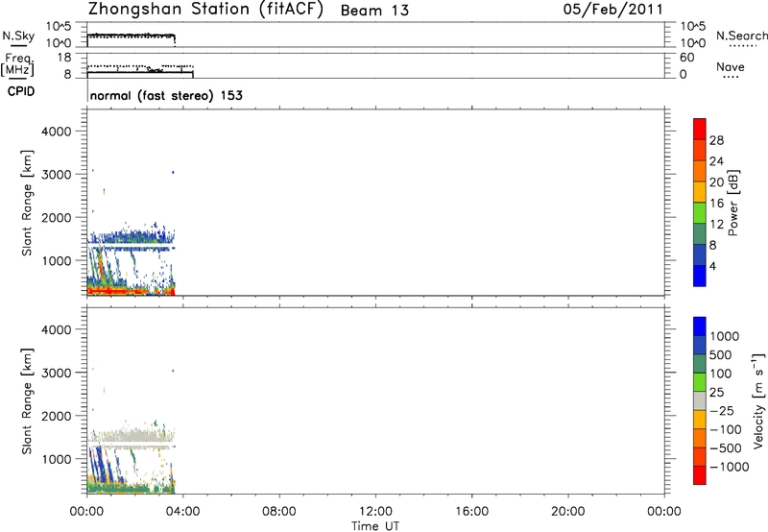Click the "20:00" time axis tick label

[568, 512]
